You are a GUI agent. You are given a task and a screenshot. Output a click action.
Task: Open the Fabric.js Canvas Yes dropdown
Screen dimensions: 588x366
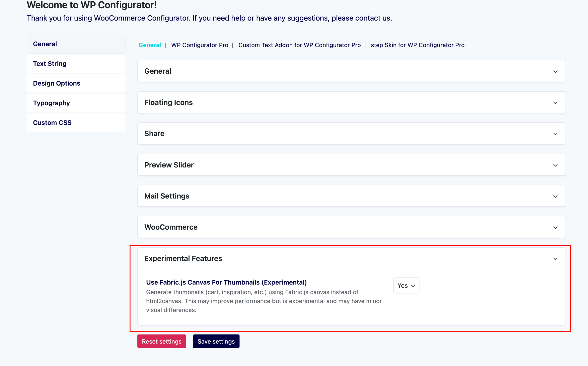[x=406, y=286]
